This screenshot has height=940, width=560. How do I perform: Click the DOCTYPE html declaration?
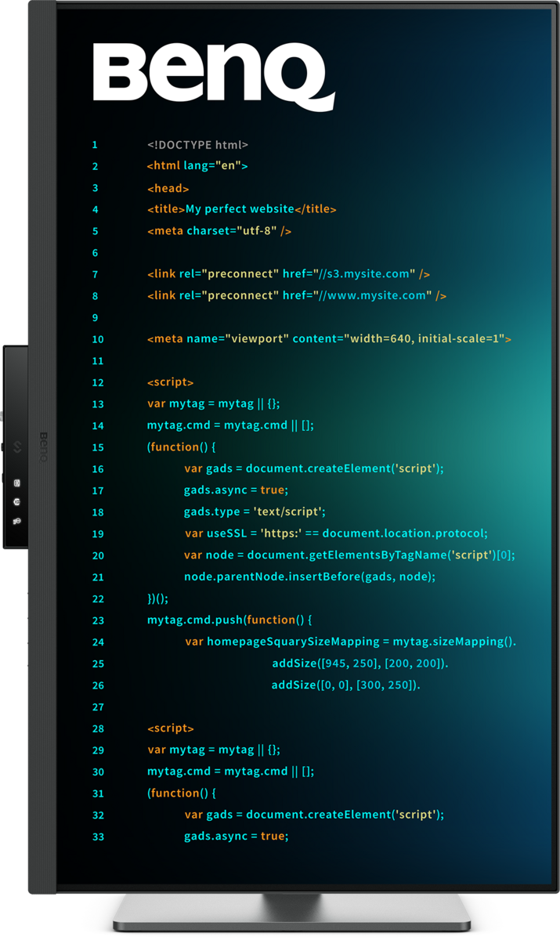click(x=197, y=145)
